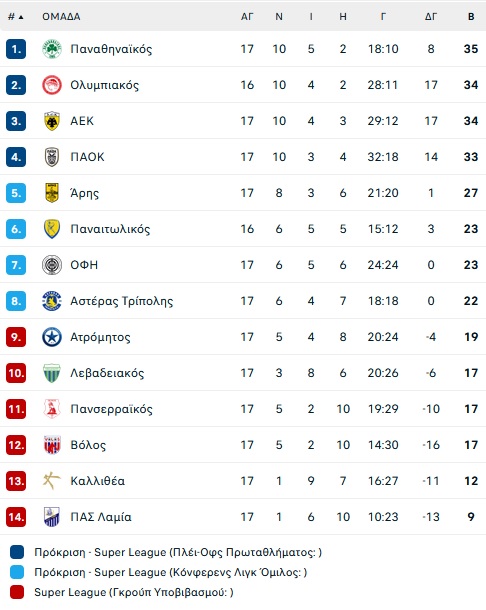Viewport: 486px width, 610px height.
Task: Select the Άρης yellow crest icon
Action: pos(52,193)
